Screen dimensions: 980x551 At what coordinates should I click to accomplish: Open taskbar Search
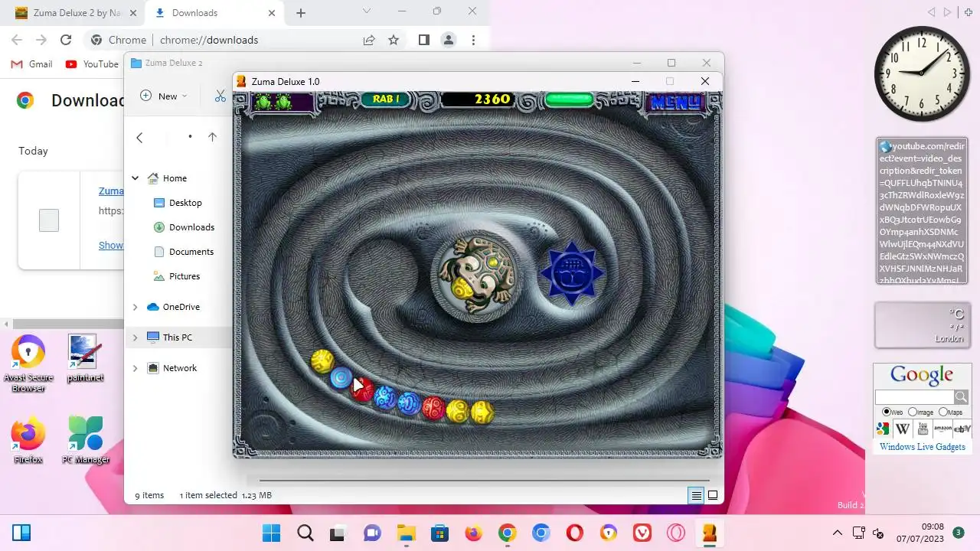[305, 533]
